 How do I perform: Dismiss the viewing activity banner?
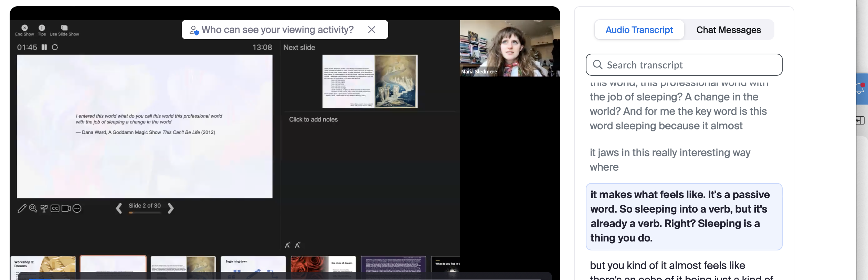tap(371, 30)
